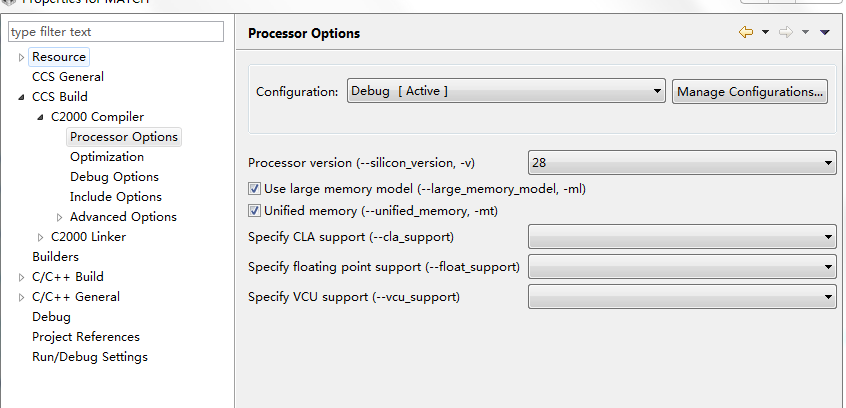Image resolution: width=846 pixels, height=408 pixels.
Task: Expand the Resource tree node
Action: pos(21,57)
